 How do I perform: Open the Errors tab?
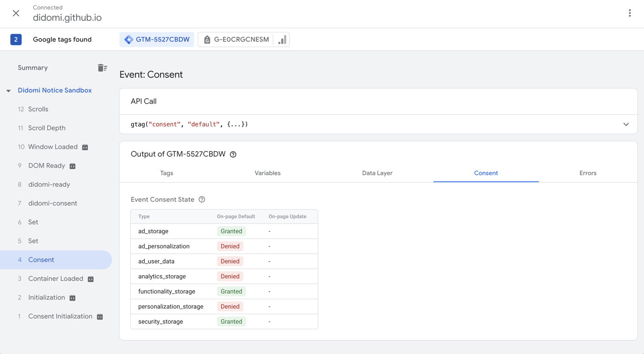tap(588, 173)
